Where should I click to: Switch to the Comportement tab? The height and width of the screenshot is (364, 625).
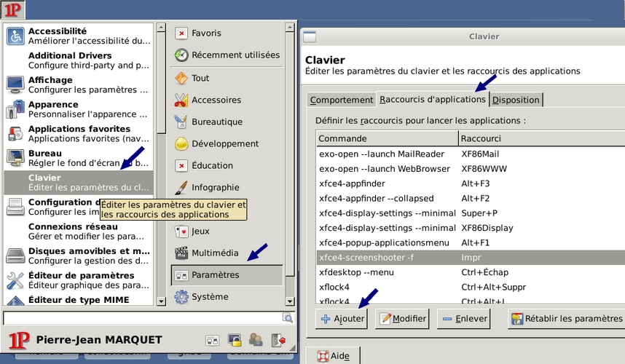click(341, 100)
